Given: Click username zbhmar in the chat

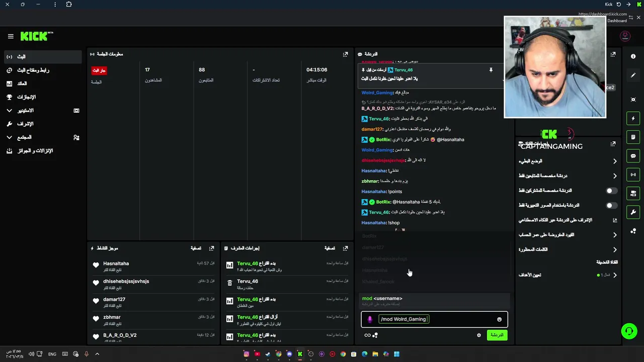Looking at the screenshot, I should (x=370, y=181).
